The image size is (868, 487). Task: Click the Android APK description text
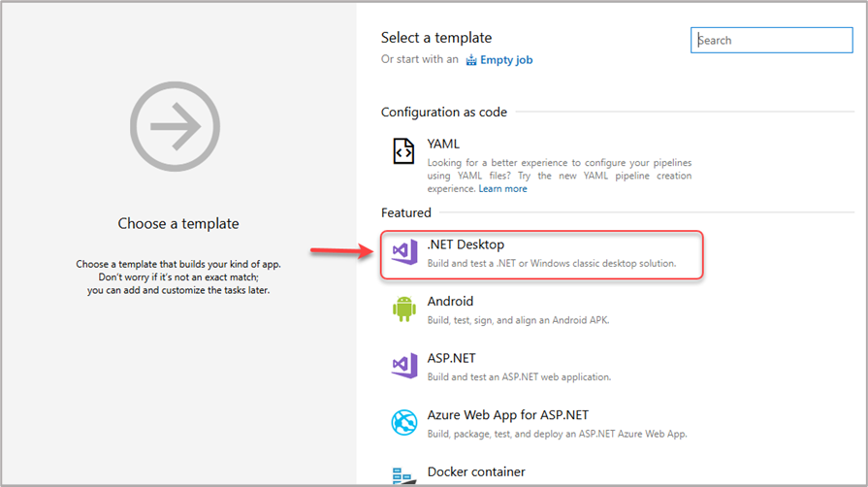518,320
